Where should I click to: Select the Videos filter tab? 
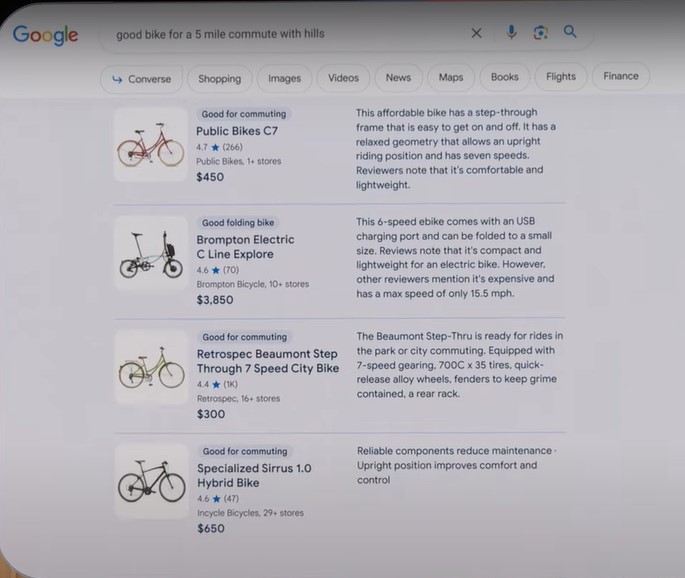pos(343,78)
